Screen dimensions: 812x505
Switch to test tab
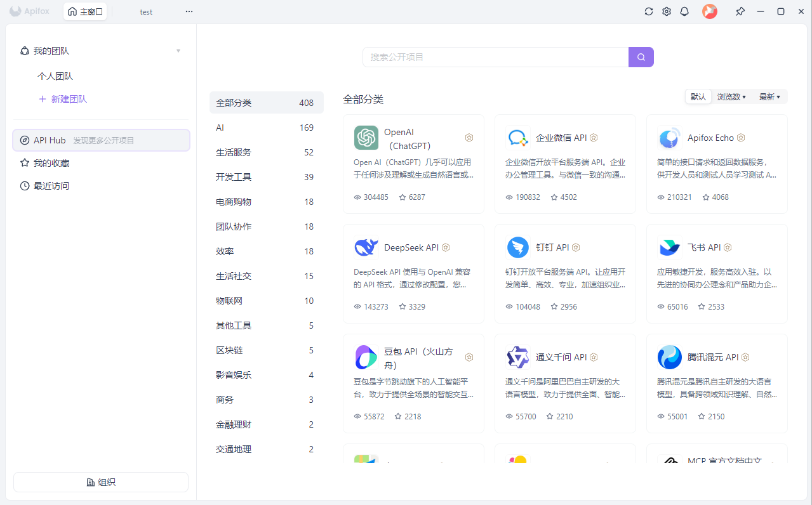click(146, 11)
